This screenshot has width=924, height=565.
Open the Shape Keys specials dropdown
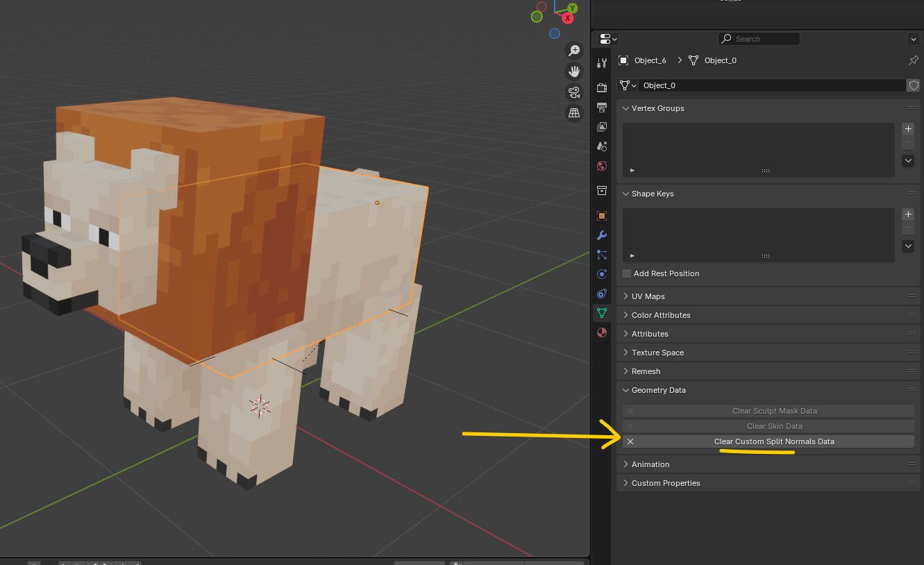pos(908,246)
